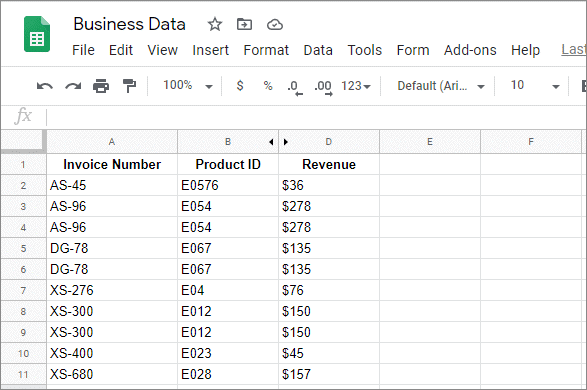The image size is (587, 390).
Task: Open the font size 10 dropdown
Action: tap(535, 86)
